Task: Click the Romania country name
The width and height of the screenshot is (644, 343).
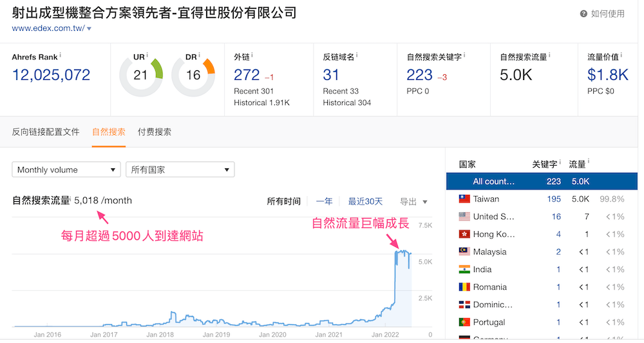Action: (489, 287)
